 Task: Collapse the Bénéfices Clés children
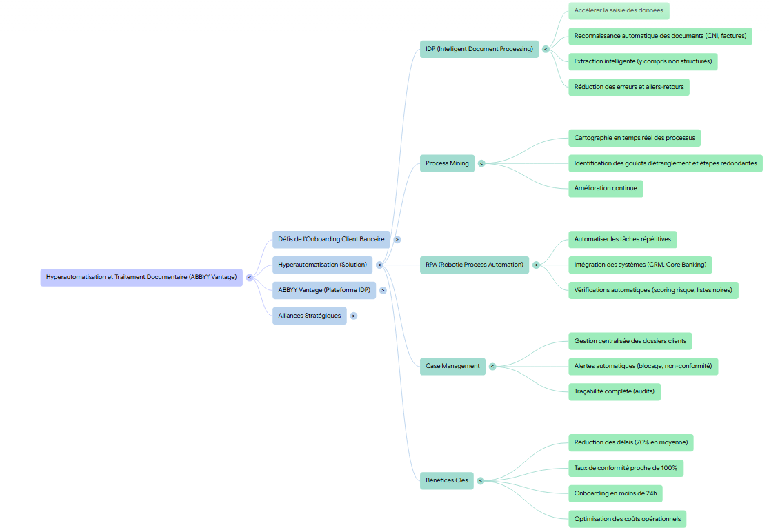click(x=481, y=480)
